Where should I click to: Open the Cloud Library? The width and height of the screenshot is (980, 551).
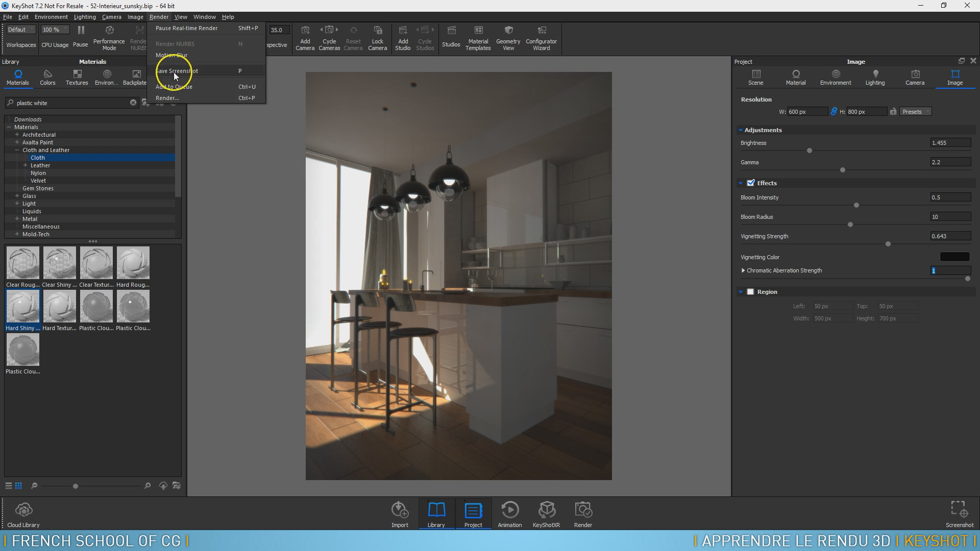(23, 513)
